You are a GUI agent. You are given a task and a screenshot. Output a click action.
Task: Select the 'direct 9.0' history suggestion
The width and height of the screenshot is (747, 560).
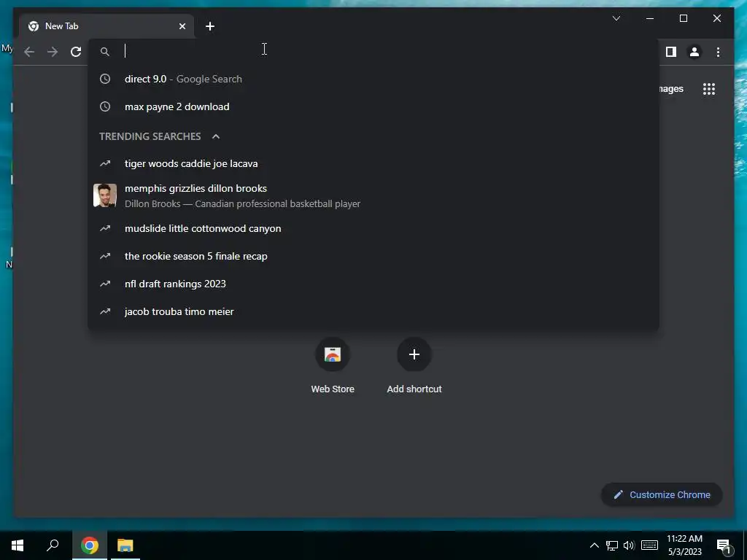tap(373, 79)
